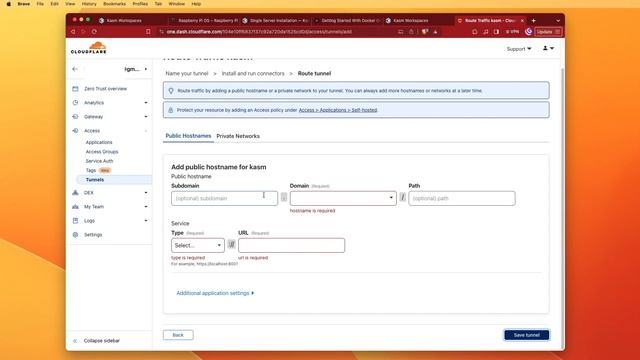Open the Domain dropdown

[x=343, y=198]
